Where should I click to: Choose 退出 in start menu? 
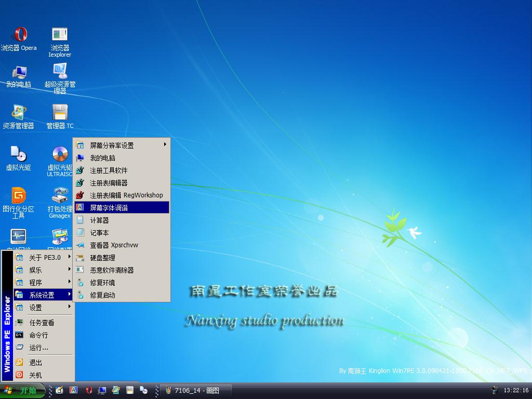[x=43, y=363]
